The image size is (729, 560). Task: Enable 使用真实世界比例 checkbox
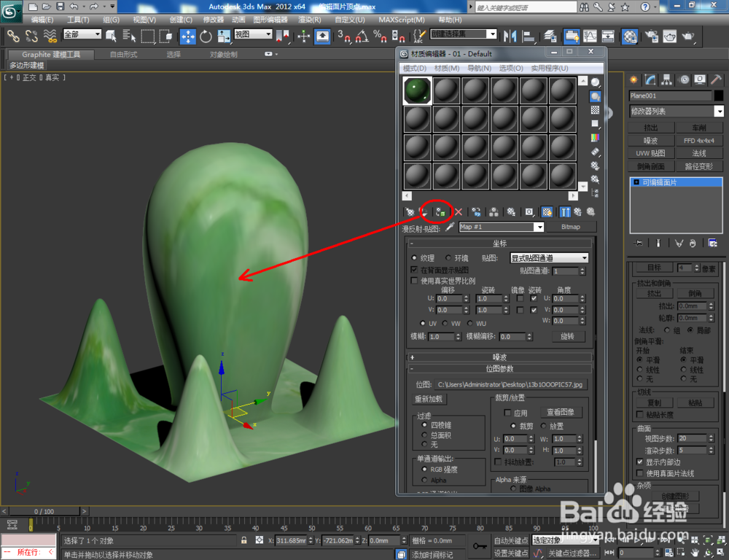[414, 281]
